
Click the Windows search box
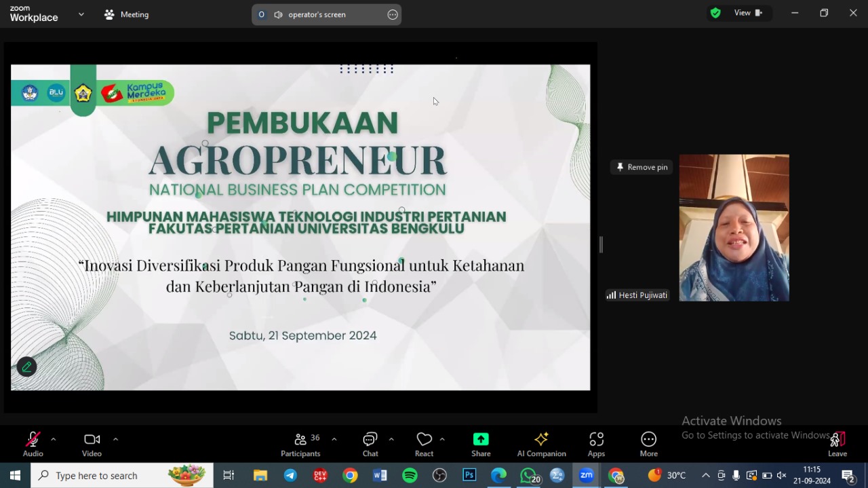(x=122, y=475)
